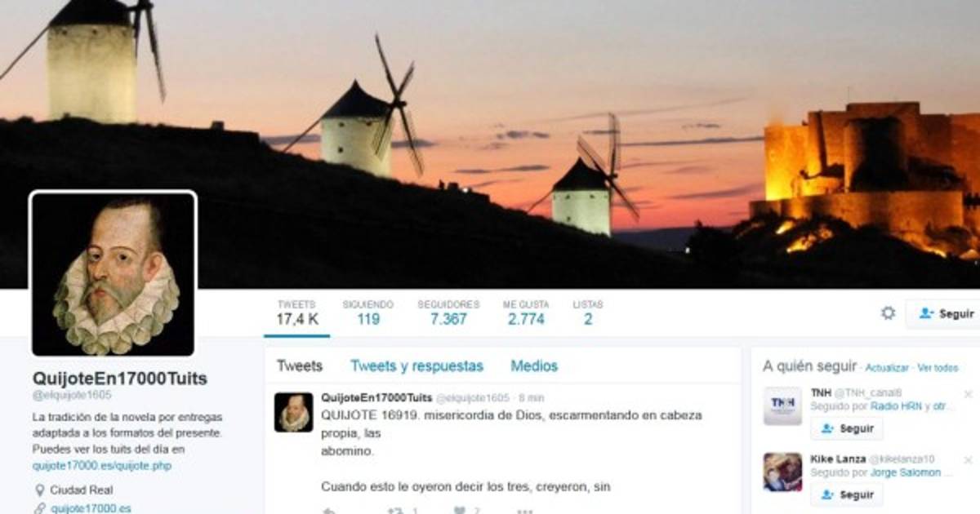Viewport: 980px width, 514px height.
Task: Click the Cervantes profile portrait
Action: click(114, 274)
